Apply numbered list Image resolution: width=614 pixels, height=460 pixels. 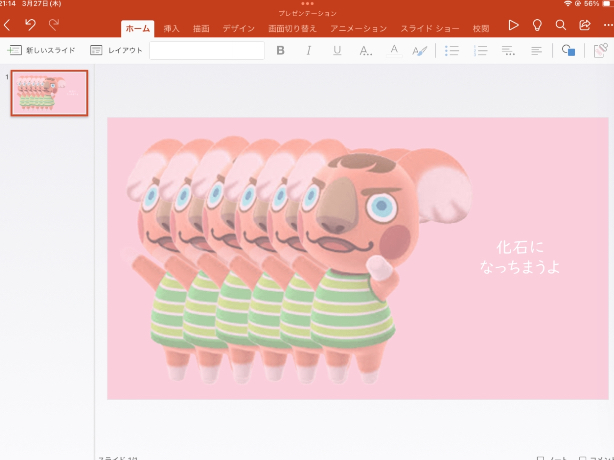(x=480, y=51)
